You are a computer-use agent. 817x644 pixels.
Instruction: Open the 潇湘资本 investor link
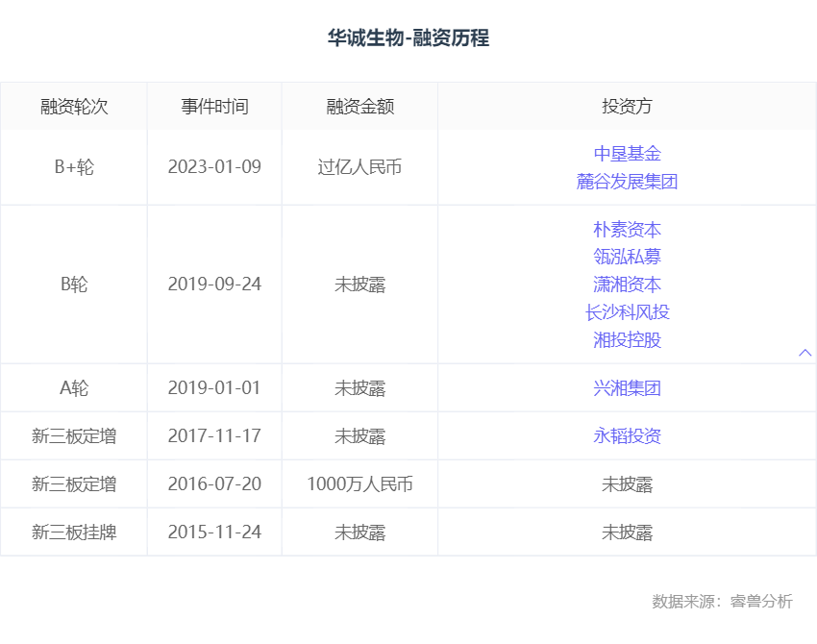(627, 285)
